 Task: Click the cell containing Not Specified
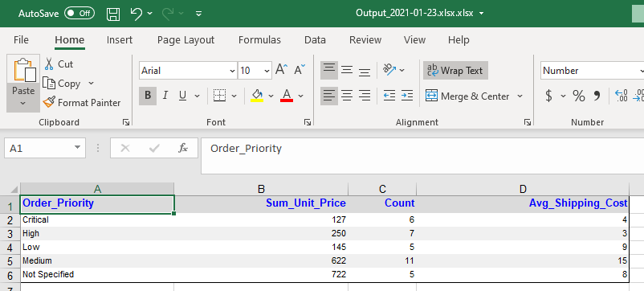click(x=97, y=275)
